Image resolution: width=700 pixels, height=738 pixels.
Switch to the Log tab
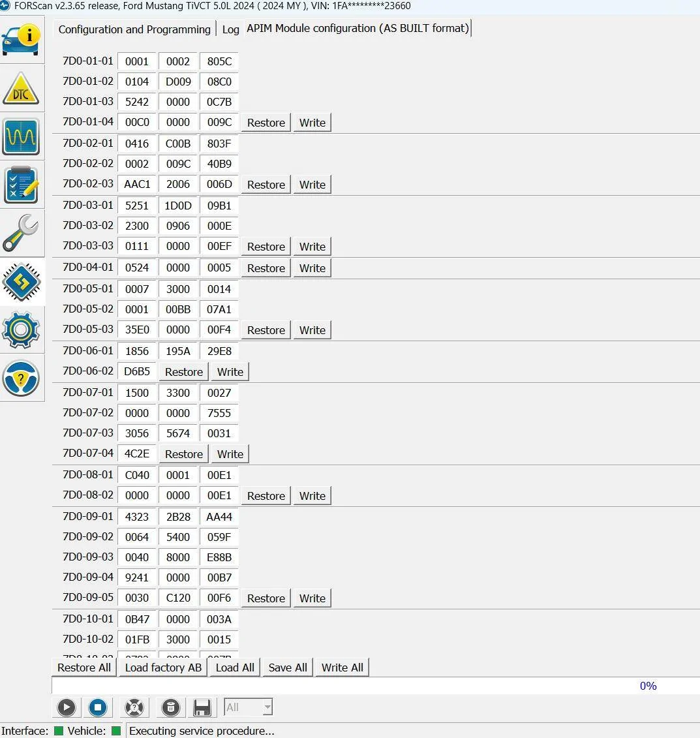tap(230, 29)
